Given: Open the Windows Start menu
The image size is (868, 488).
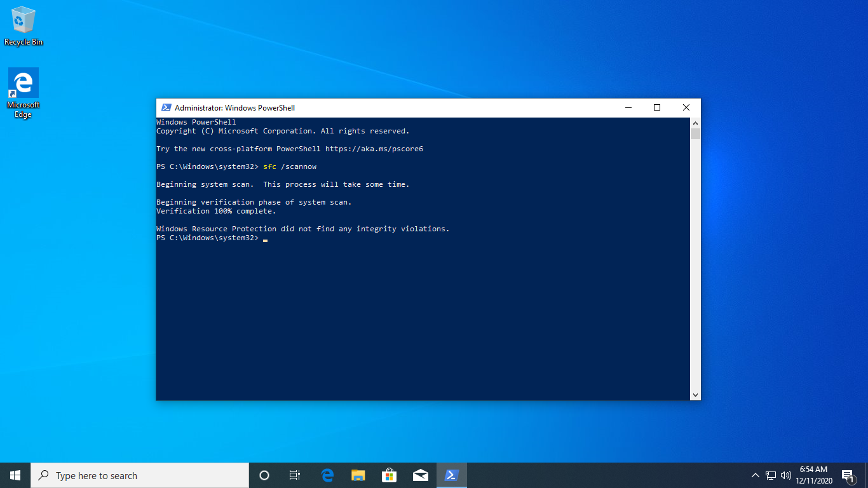Looking at the screenshot, I should (15, 475).
